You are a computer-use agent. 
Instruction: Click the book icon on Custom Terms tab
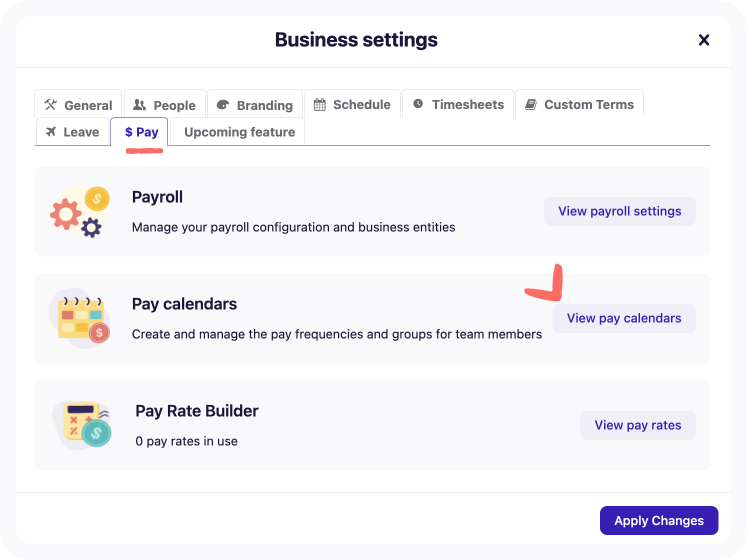pos(531,104)
